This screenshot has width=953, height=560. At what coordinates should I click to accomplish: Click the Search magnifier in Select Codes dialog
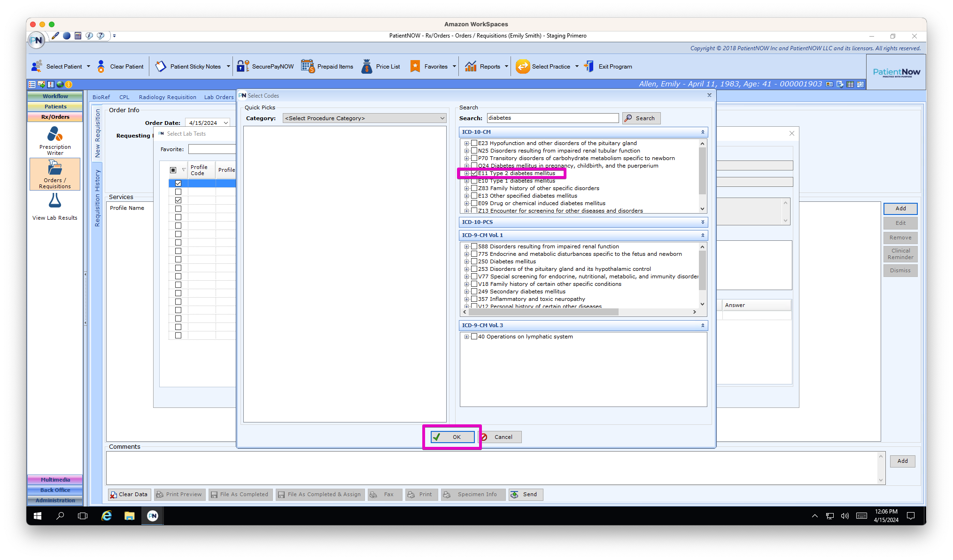pos(641,118)
